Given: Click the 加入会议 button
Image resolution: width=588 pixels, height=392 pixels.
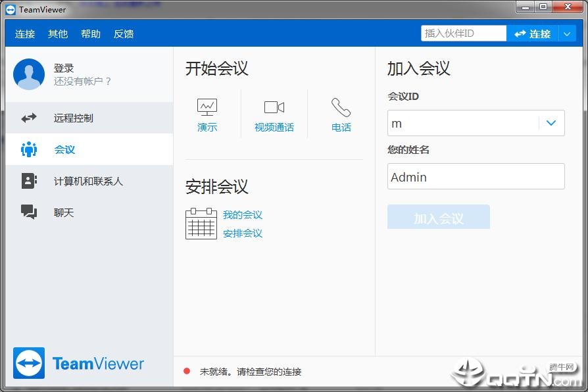Looking at the screenshot, I should pos(439,217).
